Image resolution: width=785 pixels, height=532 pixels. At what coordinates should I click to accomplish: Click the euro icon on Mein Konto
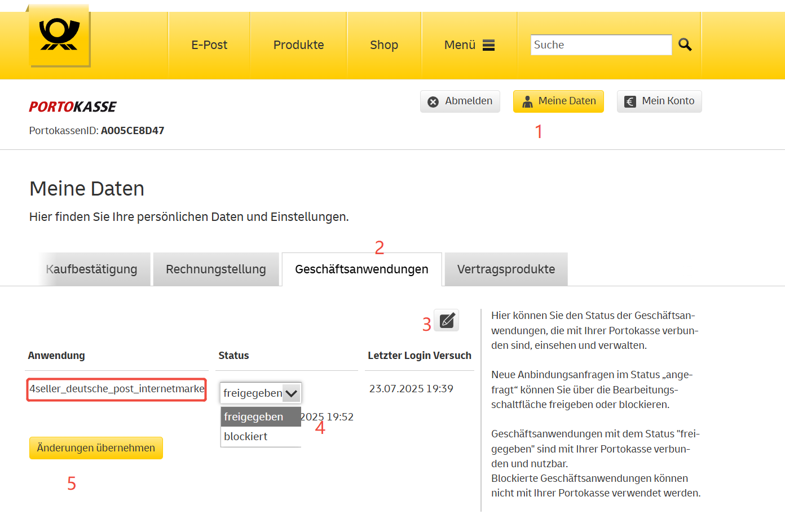(630, 101)
